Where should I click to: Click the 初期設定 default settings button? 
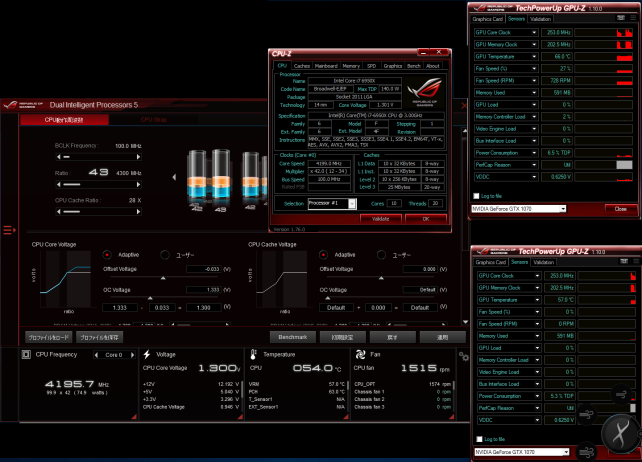(343, 337)
